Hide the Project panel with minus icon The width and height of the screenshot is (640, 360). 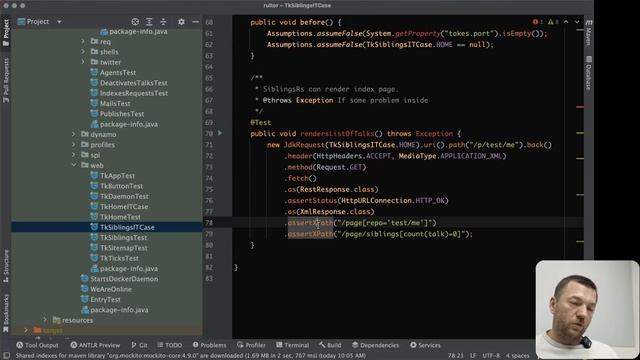196,22
